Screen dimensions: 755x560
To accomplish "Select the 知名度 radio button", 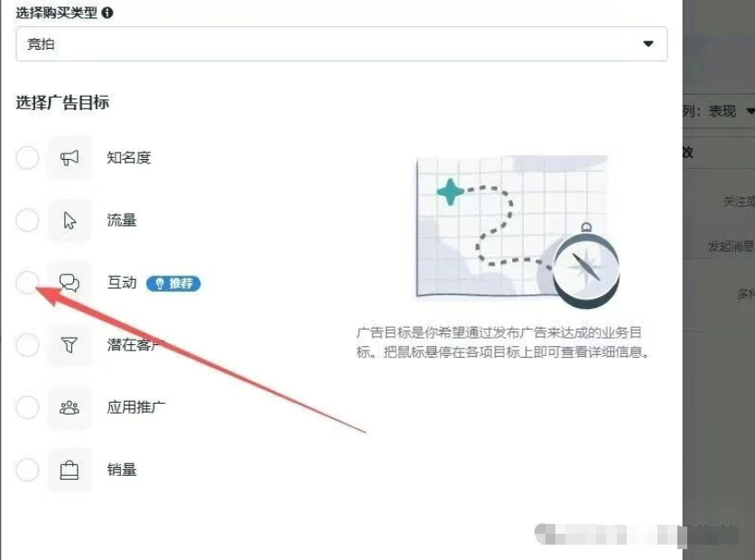I will 27,158.
